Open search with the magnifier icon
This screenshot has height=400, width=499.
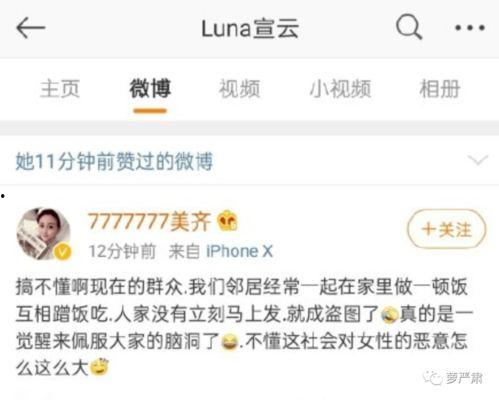(409, 27)
